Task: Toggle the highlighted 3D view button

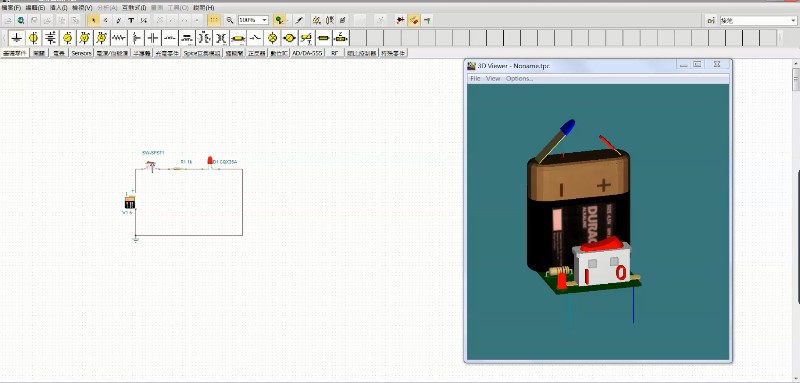Action: click(414, 20)
